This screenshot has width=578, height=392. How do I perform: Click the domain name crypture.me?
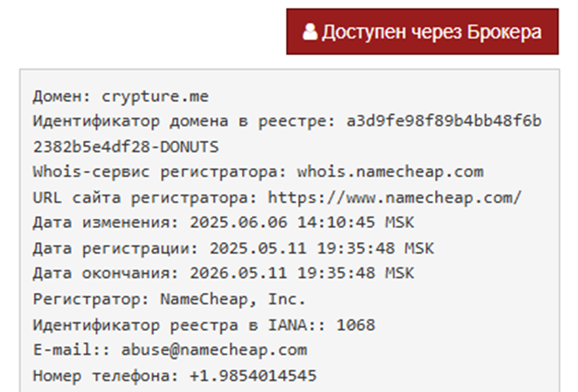(x=157, y=96)
